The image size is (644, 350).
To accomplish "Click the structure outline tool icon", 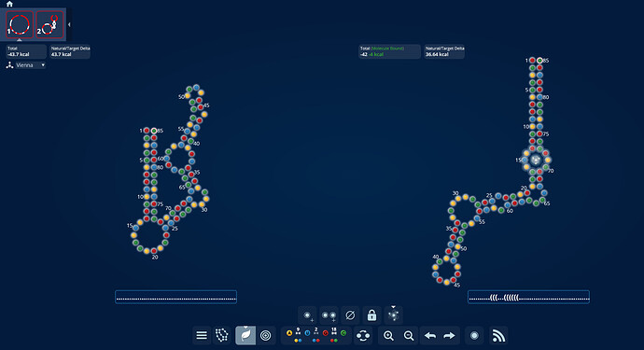I will tap(222, 336).
